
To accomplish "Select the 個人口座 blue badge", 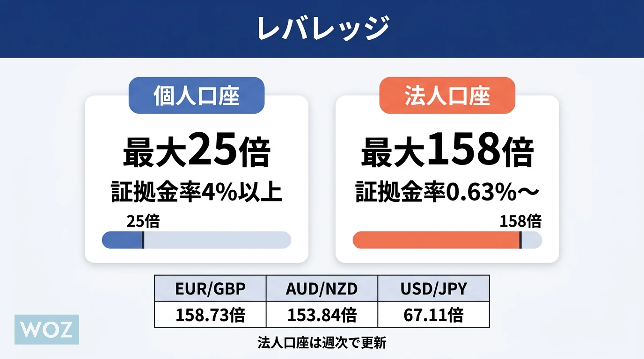I will point(197,95).
